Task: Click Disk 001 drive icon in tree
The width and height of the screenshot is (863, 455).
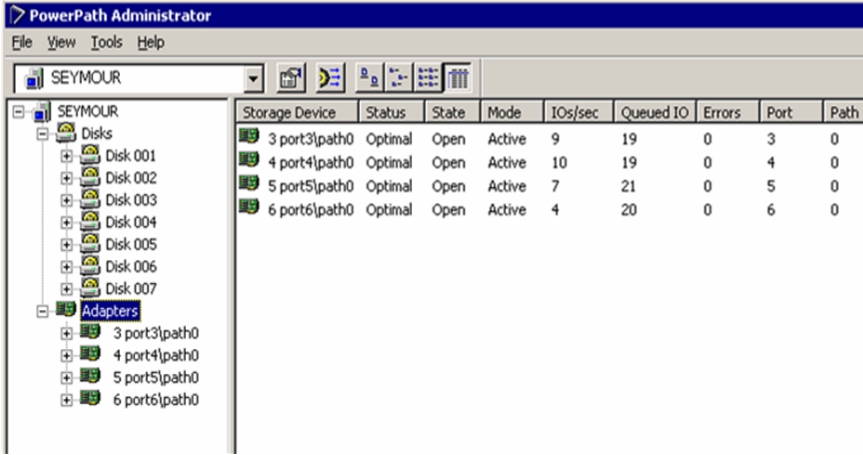Action: (x=90, y=155)
